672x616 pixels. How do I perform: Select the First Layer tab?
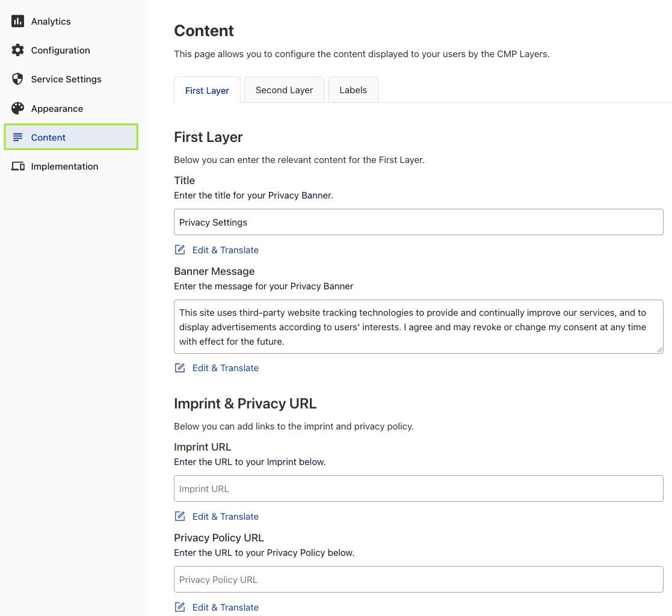pyautogui.click(x=207, y=91)
